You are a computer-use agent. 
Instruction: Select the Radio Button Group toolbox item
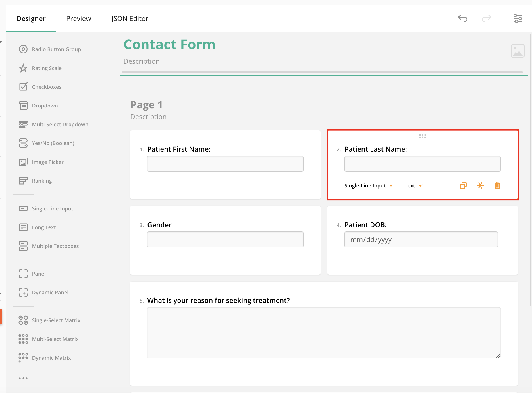coord(56,49)
